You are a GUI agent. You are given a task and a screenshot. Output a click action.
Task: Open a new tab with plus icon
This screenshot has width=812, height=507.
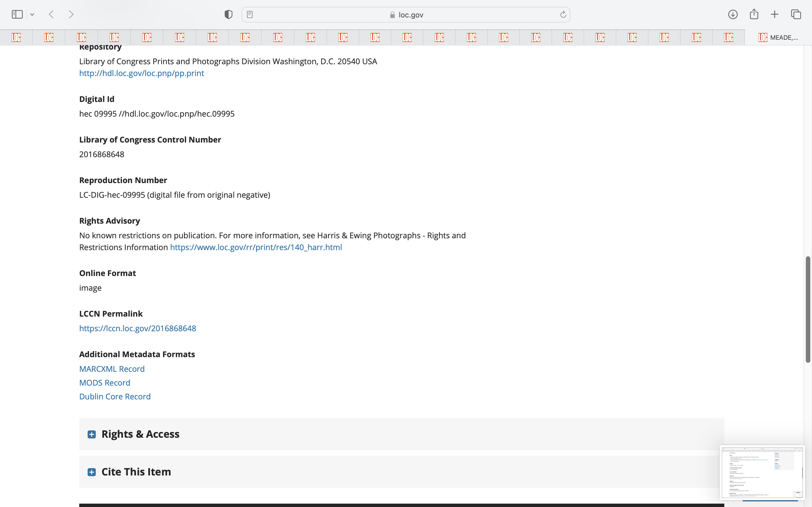(x=775, y=14)
